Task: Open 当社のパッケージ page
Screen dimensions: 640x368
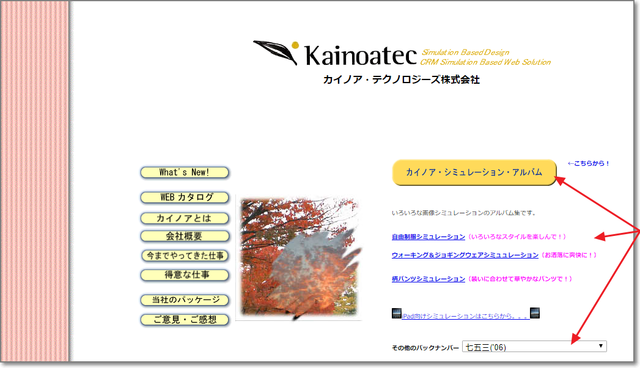Action: 184,300
